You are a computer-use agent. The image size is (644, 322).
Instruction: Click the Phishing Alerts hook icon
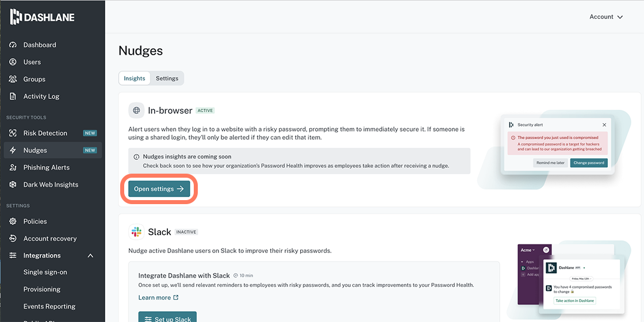click(13, 167)
